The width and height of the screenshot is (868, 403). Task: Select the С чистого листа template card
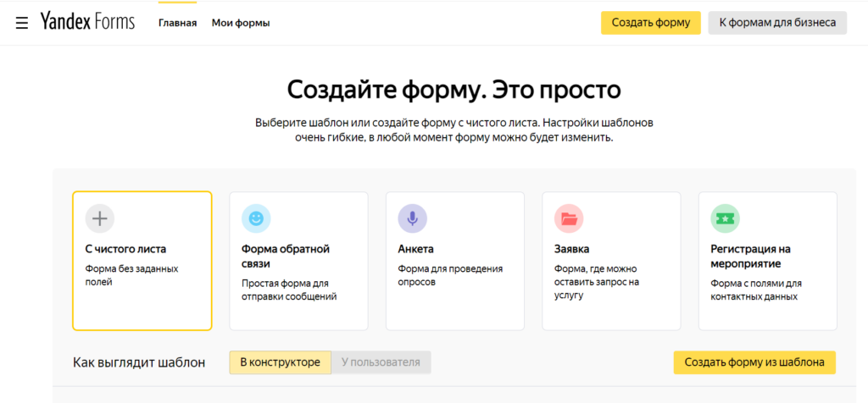(x=142, y=261)
